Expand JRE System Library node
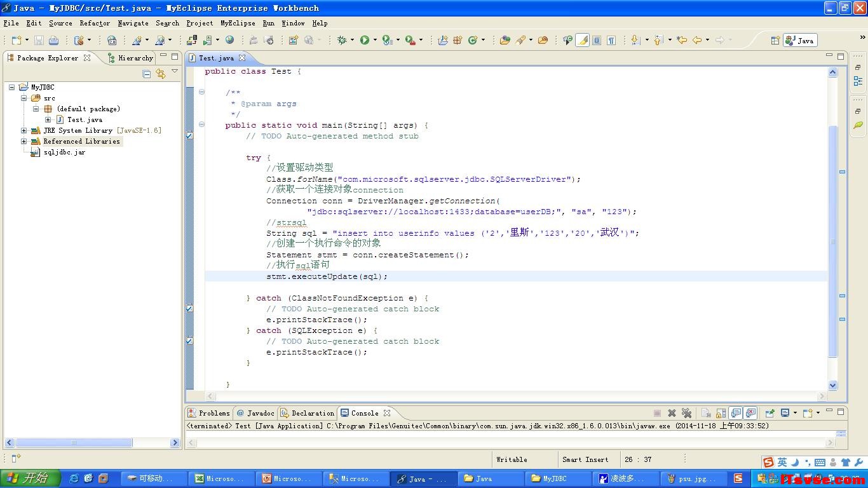 [24, 130]
